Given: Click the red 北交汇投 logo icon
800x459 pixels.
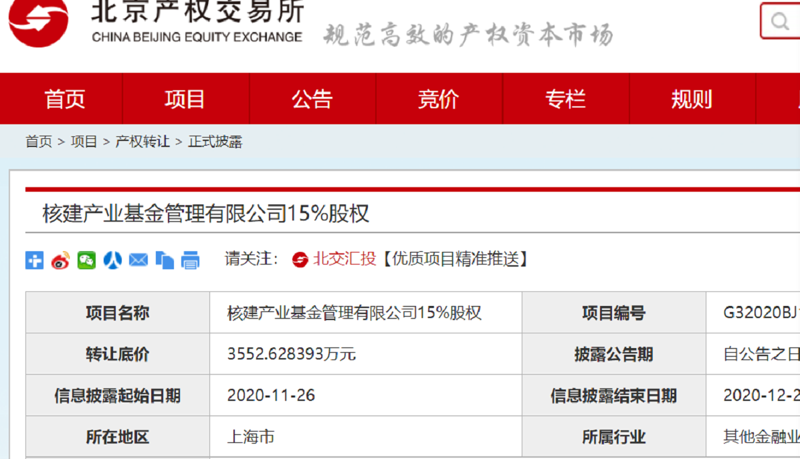Looking at the screenshot, I should click(x=300, y=260).
